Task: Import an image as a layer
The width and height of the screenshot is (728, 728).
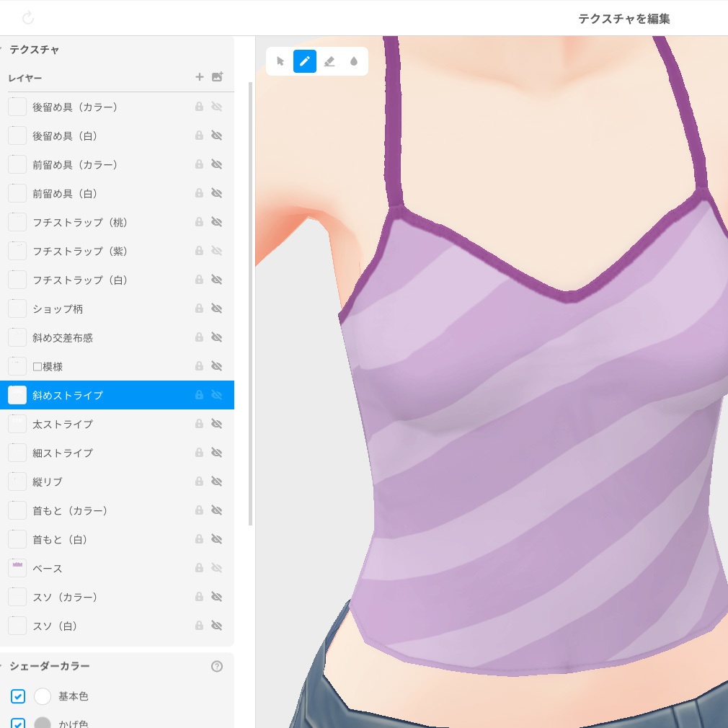Action: click(216, 77)
